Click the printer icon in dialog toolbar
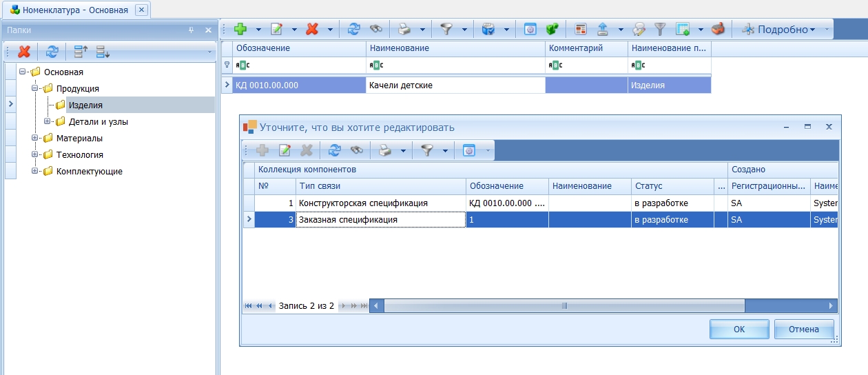This screenshot has width=868, height=375. pos(386,150)
